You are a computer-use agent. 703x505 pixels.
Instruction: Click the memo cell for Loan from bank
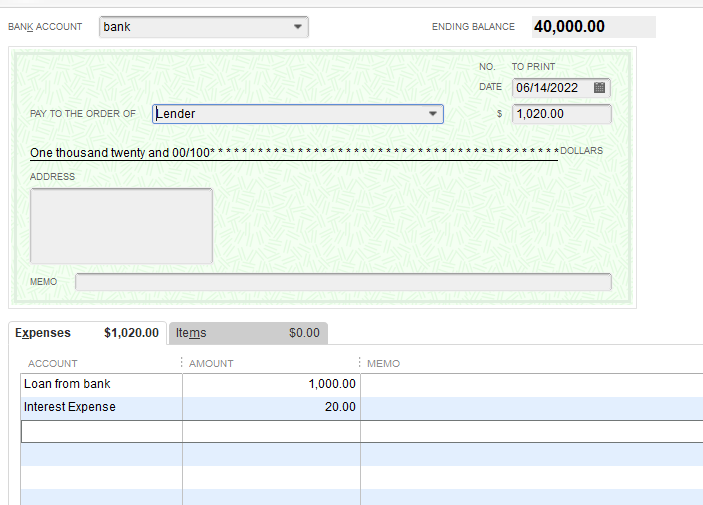pyautogui.click(x=532, y=384)
